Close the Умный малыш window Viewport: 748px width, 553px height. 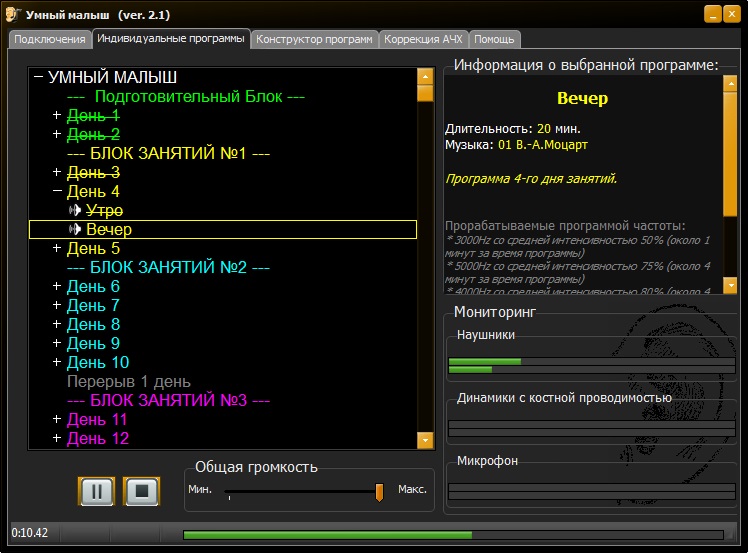tap(732, 14)
